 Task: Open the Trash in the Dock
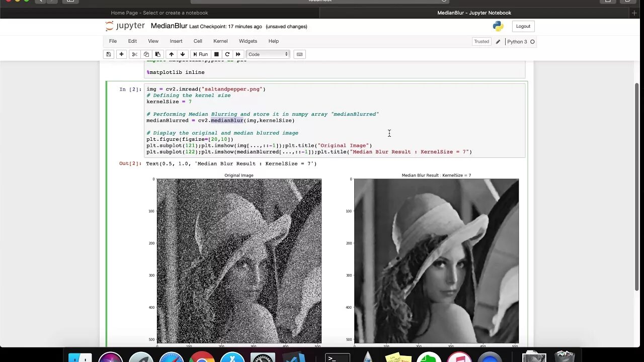565,356
